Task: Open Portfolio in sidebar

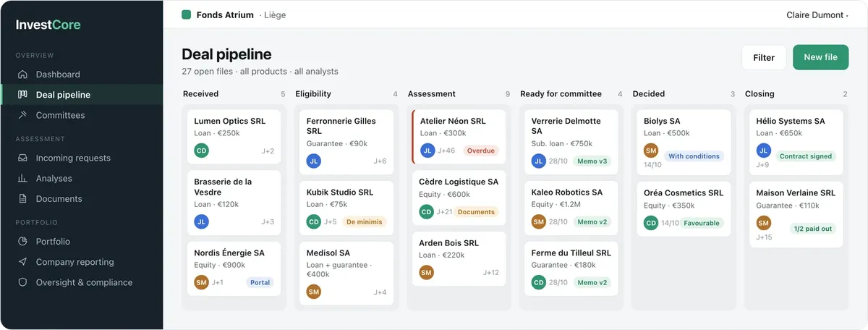Action: click(82, 242)
